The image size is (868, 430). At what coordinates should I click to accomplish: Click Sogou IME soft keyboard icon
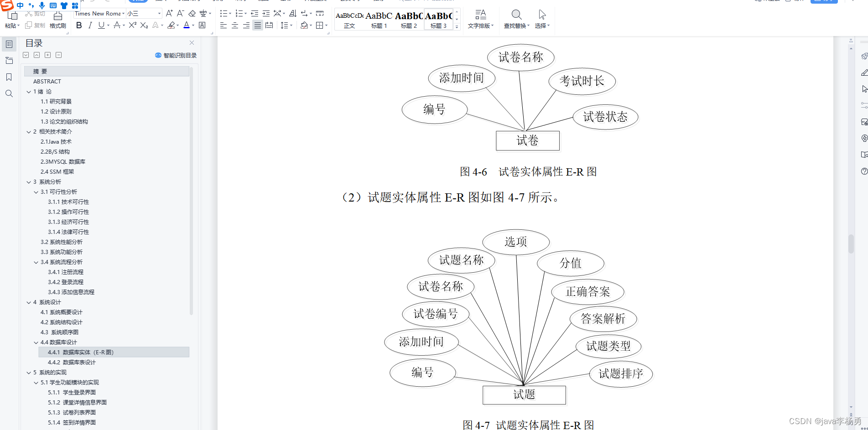pyautogui.click(x=53, y=5)
